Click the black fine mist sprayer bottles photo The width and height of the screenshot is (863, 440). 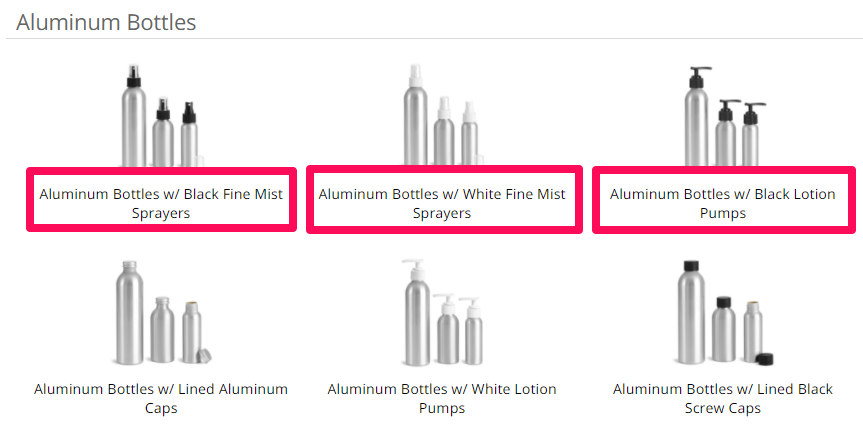[161, 115]
